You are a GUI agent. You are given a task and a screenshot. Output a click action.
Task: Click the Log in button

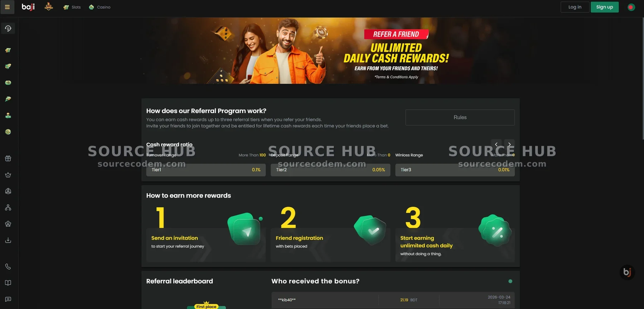click(x=575, y=7)
